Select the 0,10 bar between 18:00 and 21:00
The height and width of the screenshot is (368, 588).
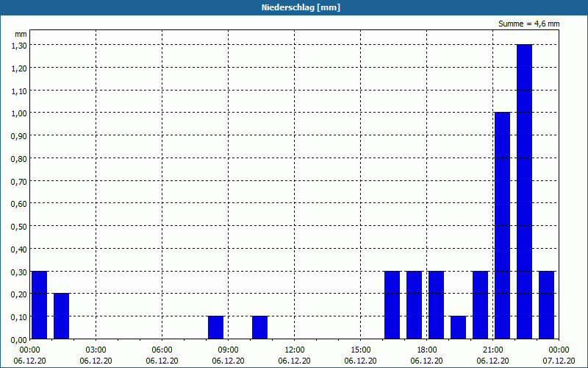pyautogui.click(x=458, y=328)
